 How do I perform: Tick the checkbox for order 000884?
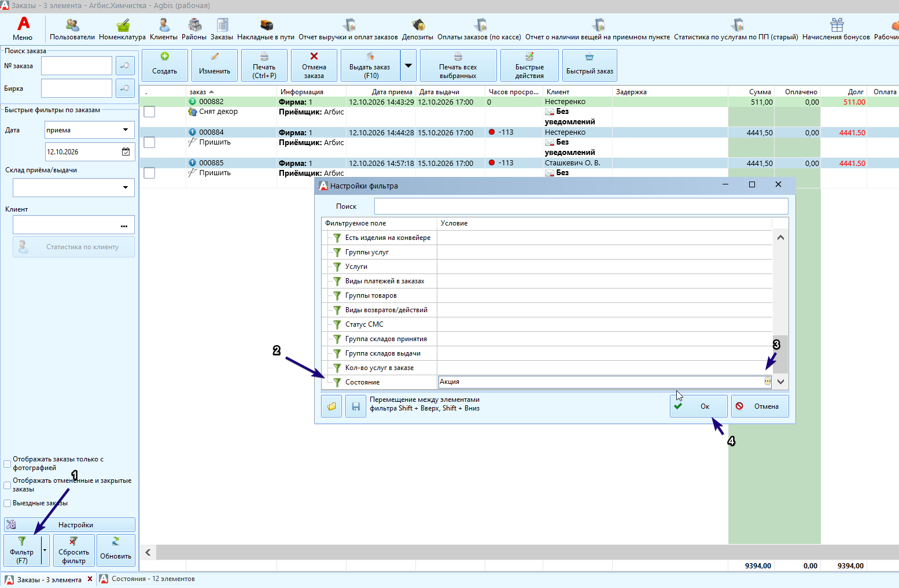(x=149, y=142)
